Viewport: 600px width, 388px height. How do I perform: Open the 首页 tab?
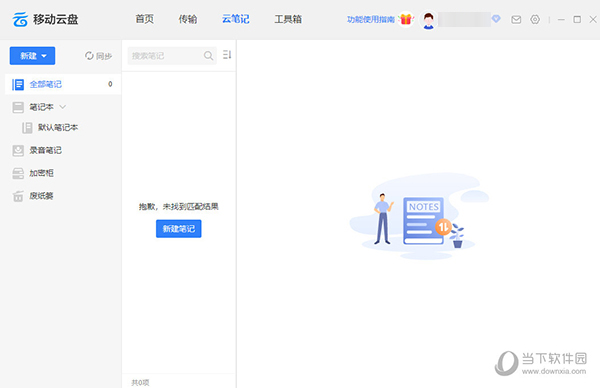tap(145, 19)
